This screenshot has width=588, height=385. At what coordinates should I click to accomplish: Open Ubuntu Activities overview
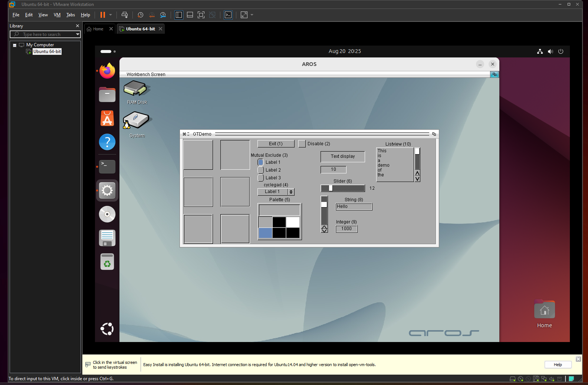(108, 52)
